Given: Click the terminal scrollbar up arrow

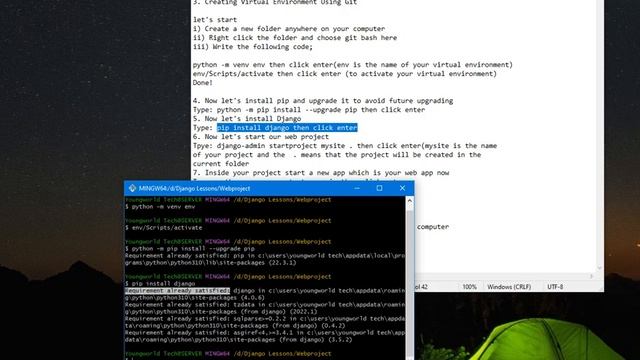Looking at the screenshot, I should (410, 201).
